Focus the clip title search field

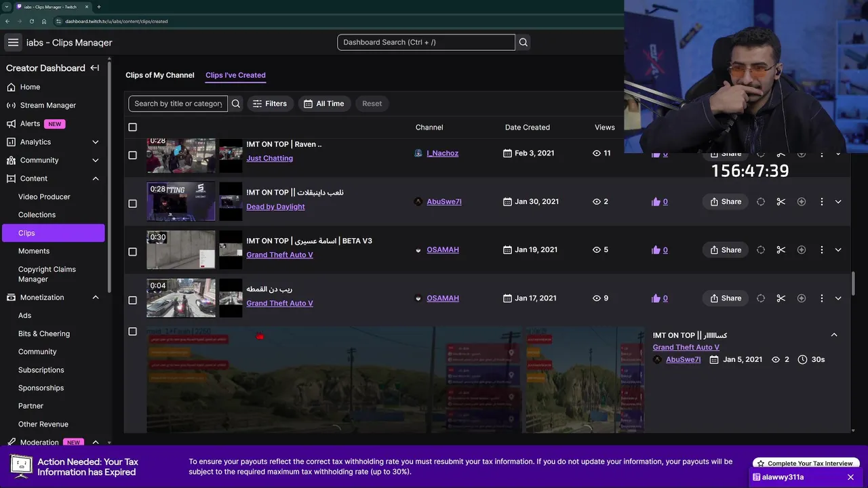[178, 104]
